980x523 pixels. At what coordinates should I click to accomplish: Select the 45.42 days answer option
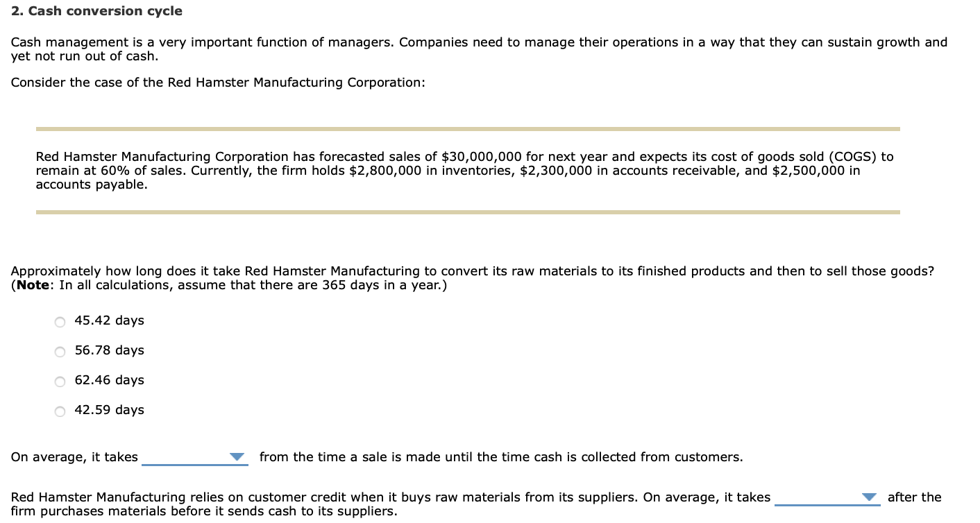pos(60,321)
